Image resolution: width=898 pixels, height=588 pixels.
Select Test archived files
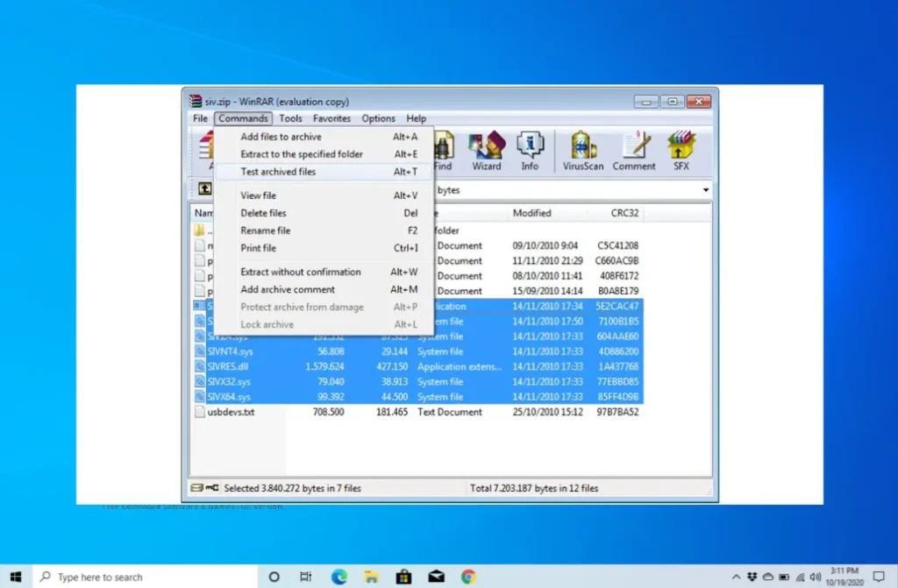tap(281, 171)
